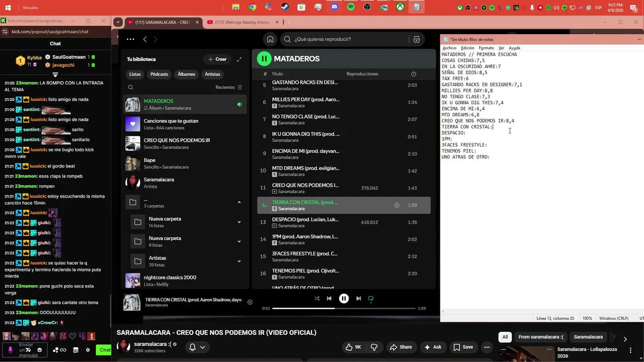
Task: Open the Xbox app from the taskbar
Action: coord(400,7)
